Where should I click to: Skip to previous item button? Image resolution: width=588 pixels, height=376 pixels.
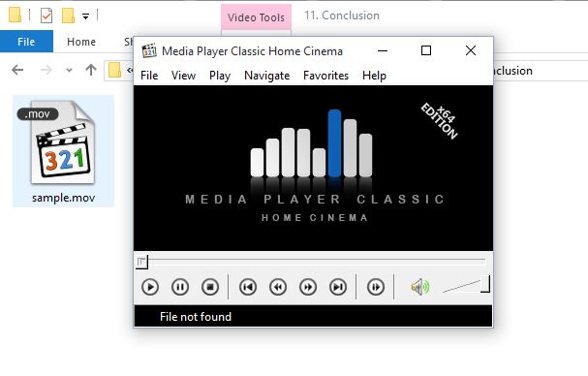(x=248, y=287)
